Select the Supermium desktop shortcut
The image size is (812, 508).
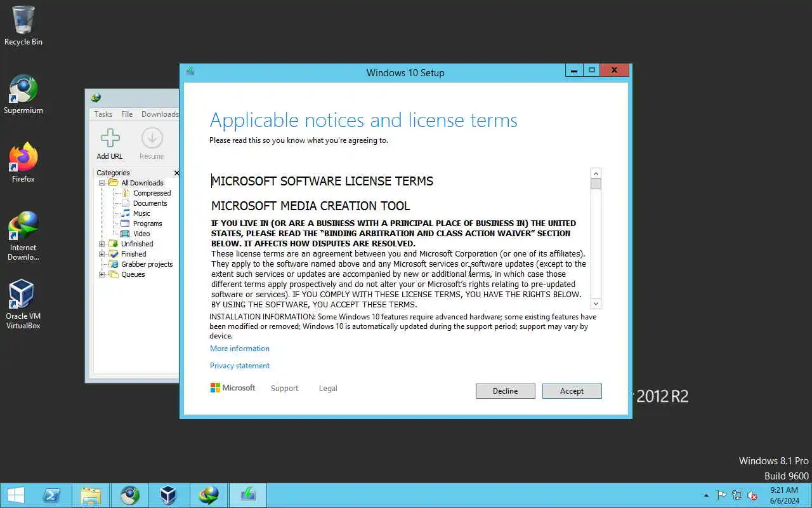[23, 95]
